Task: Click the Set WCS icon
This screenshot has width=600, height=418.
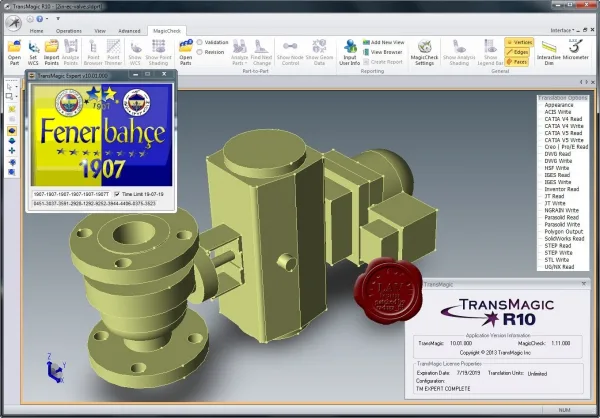Action: [x=33, y=47]
